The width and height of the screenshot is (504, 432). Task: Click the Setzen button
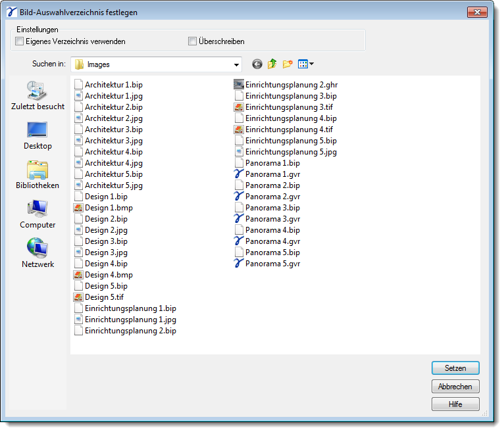455,368
